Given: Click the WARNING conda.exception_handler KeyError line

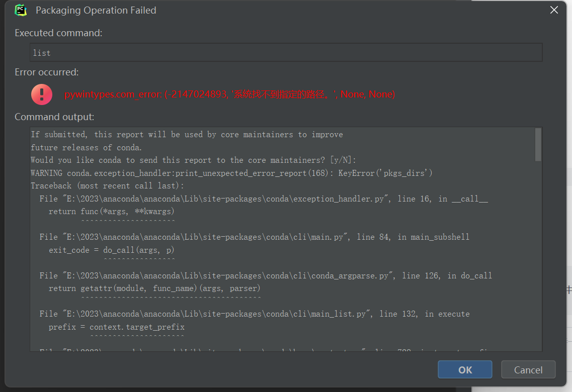Looking at the screenshot, I should (231, 173).
